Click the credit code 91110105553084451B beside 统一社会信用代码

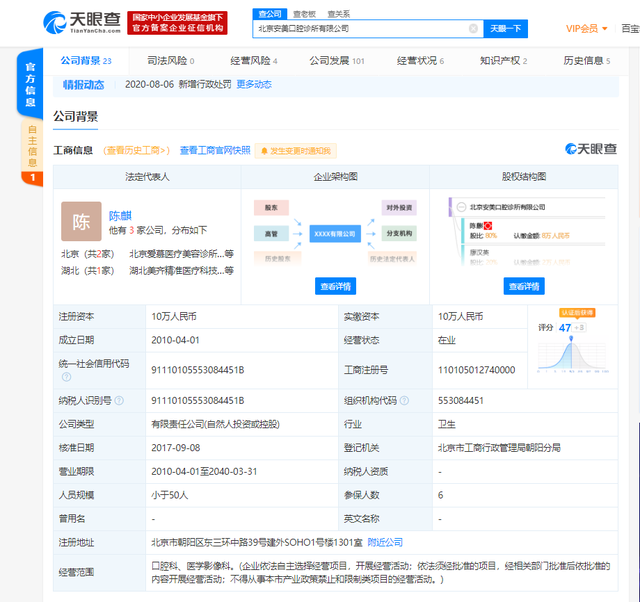pyautogui.click(x=198, y=370)
